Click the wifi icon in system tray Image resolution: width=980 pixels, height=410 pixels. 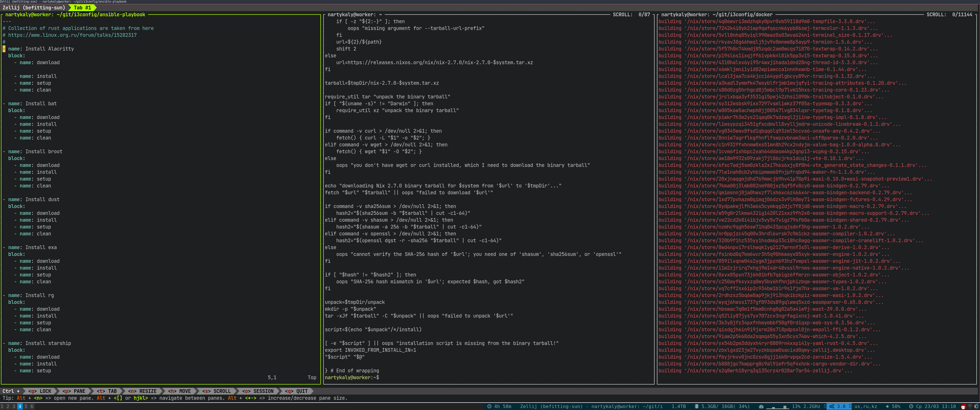[970, 407]
